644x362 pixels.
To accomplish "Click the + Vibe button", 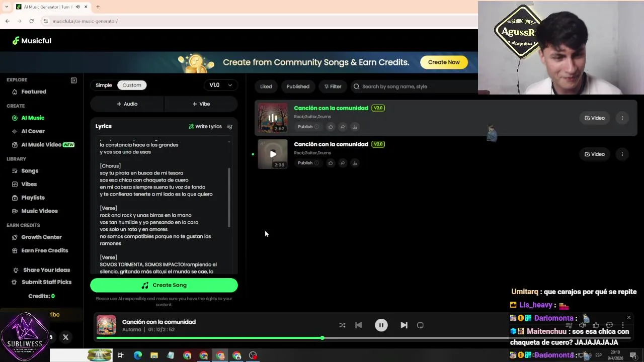I will (201, 104).
